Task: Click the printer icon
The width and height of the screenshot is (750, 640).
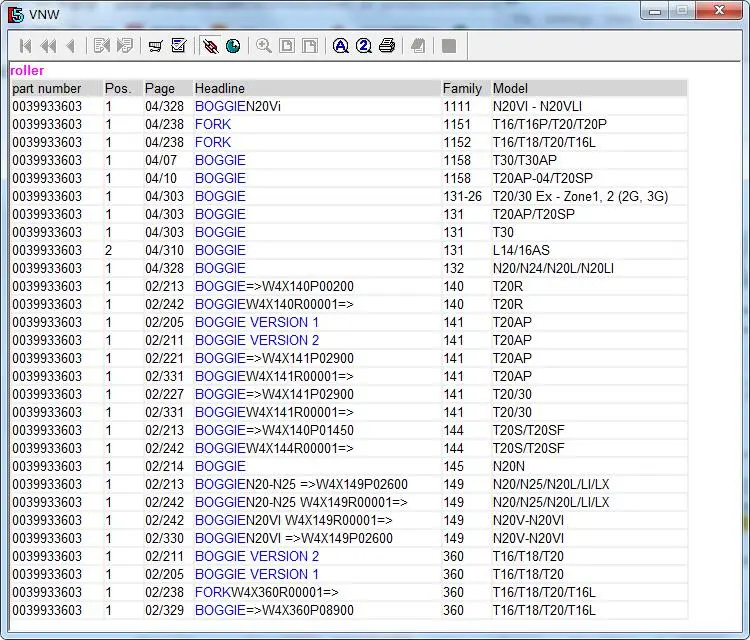Action: (x=387, y=46)
